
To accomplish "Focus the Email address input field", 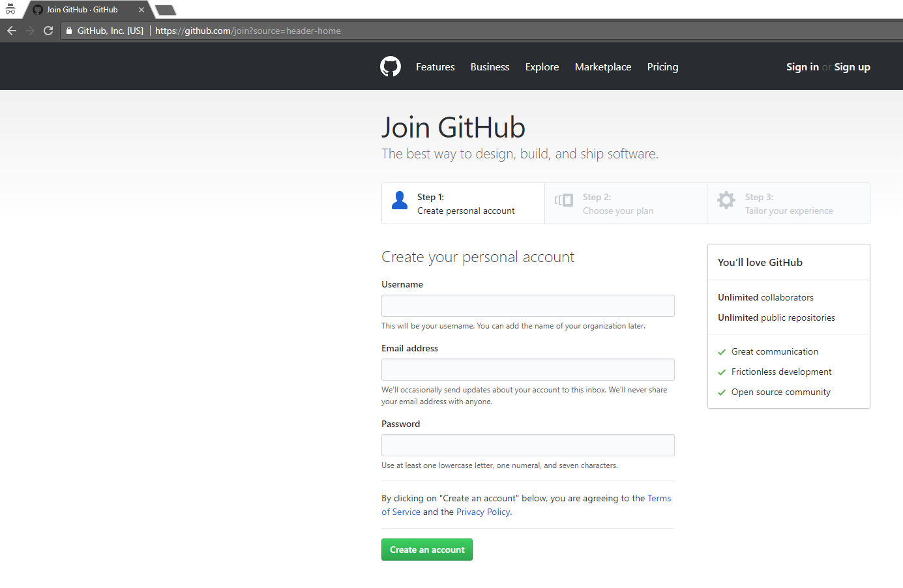I will coord(528,370).
